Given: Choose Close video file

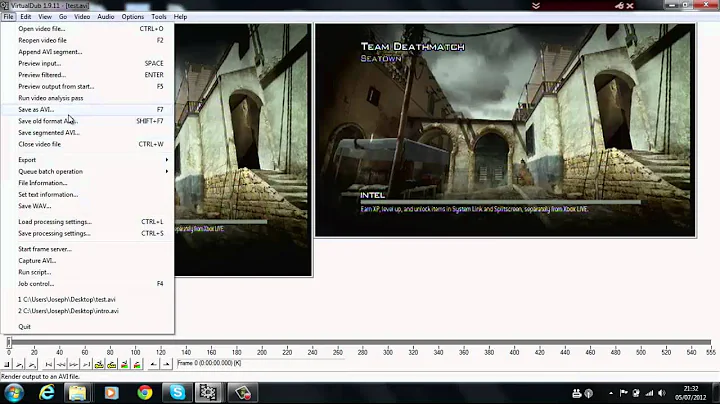Looking at the screenshot, I should tap(87, 144).
